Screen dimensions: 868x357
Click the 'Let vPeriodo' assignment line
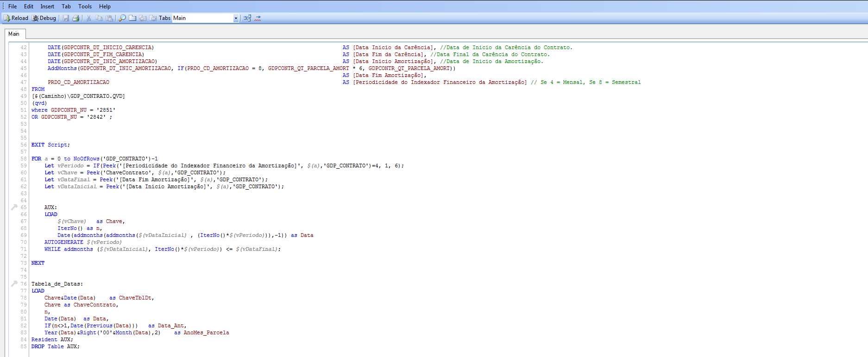(224, 166)
